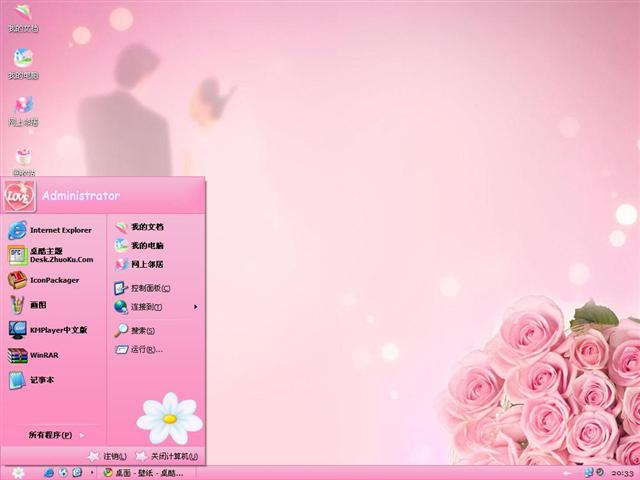The width and height of the screenshot is (640, 480).
Task: Click the LOVE heart user avatar picture
Action: pos(19,197)
